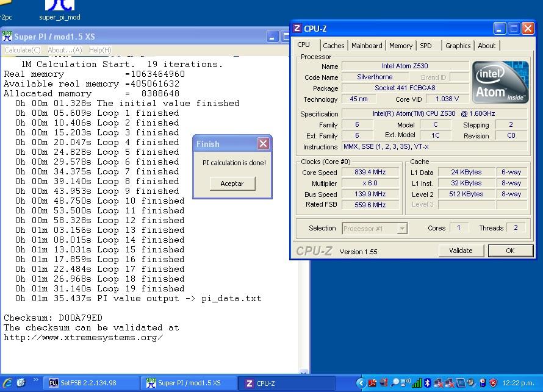Click the PI value output pi_data.txt line
Screen dimensions: 543x392
pos(138,298)
